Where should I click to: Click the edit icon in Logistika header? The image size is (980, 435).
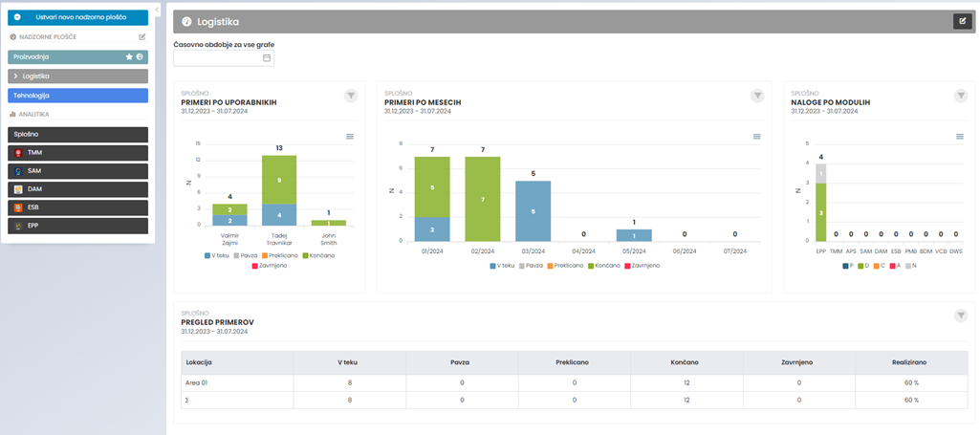point(960,21)
